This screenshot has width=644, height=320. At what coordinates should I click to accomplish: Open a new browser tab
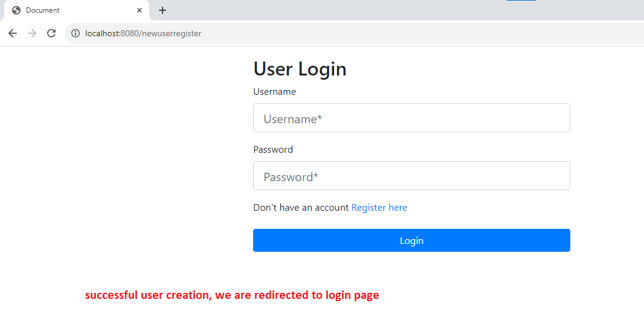click(163, 10)
